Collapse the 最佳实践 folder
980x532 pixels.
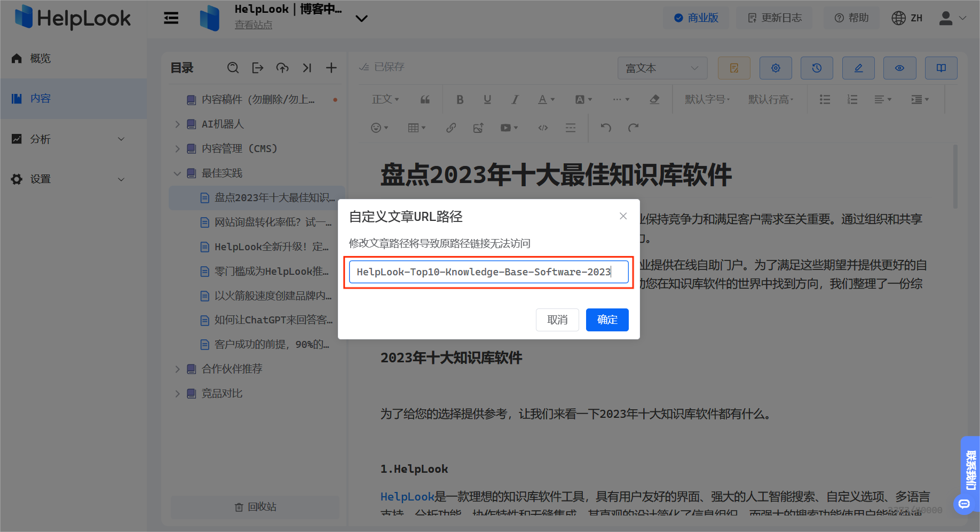[177, 173]
